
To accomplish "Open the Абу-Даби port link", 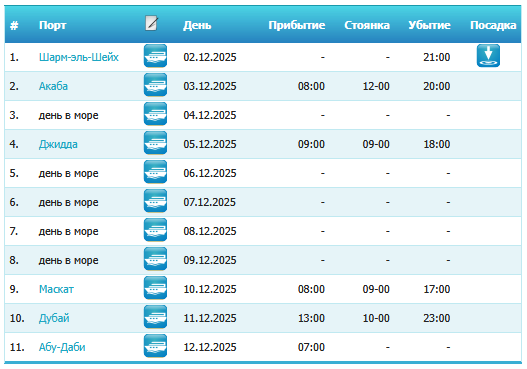I will [x=62, y=347].
